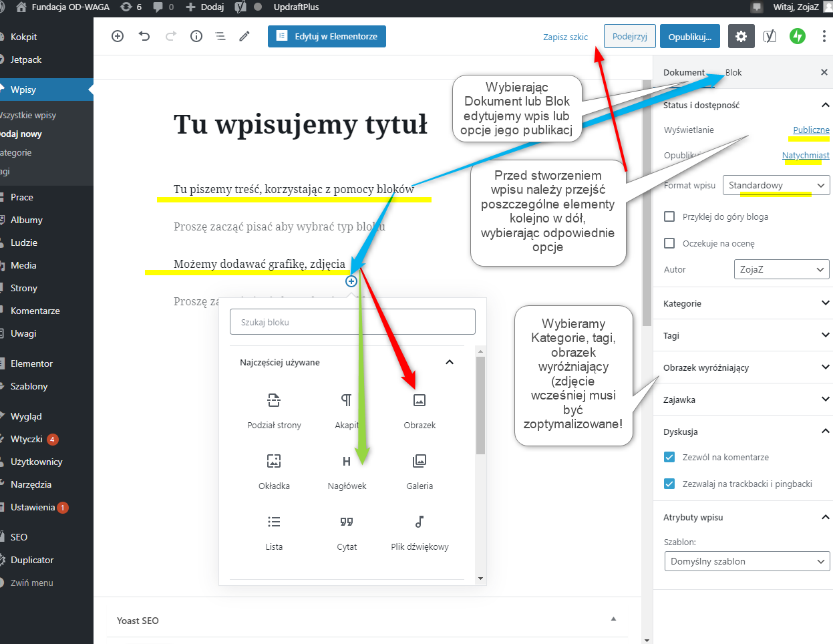Open block navigation list icon

click(x=220, y=36)
